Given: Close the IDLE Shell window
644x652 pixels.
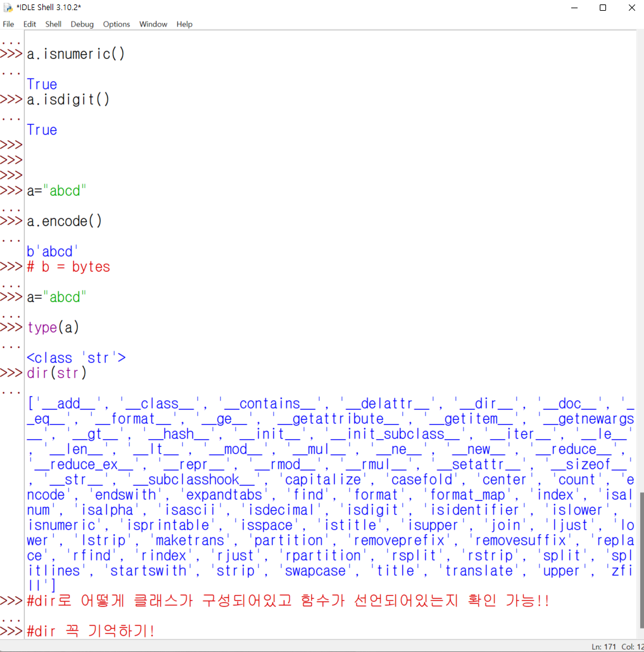Looking at the screenshot, I should (631, 8).
